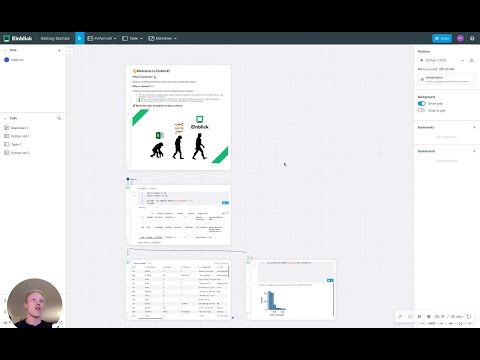480x360 pixels.
Task: Select Python cell 1 in cells list
Action: pos(17,136)
